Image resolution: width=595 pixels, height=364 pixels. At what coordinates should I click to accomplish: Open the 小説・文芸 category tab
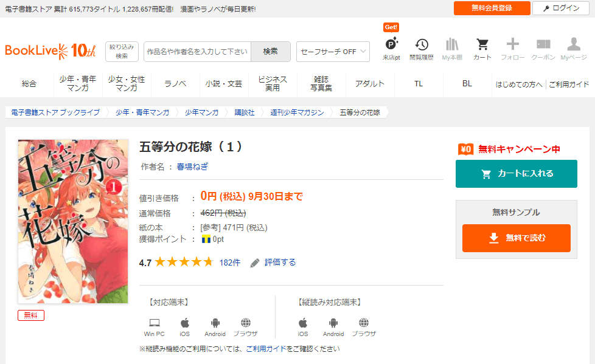tap(224, 84)
